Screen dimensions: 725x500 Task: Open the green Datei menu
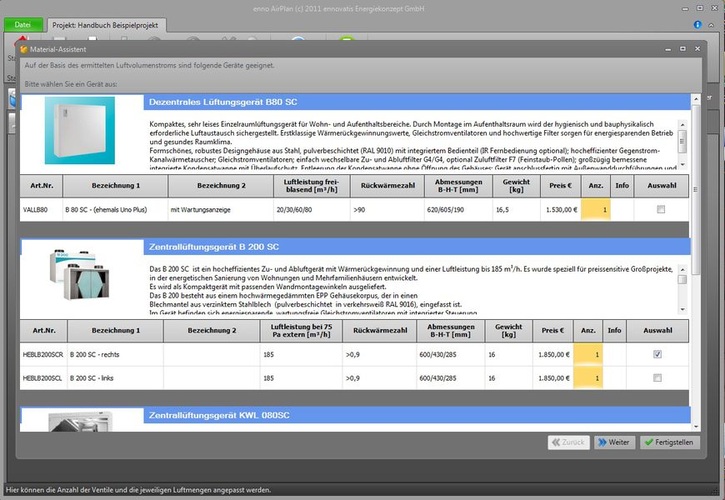(x=23, y=25)
